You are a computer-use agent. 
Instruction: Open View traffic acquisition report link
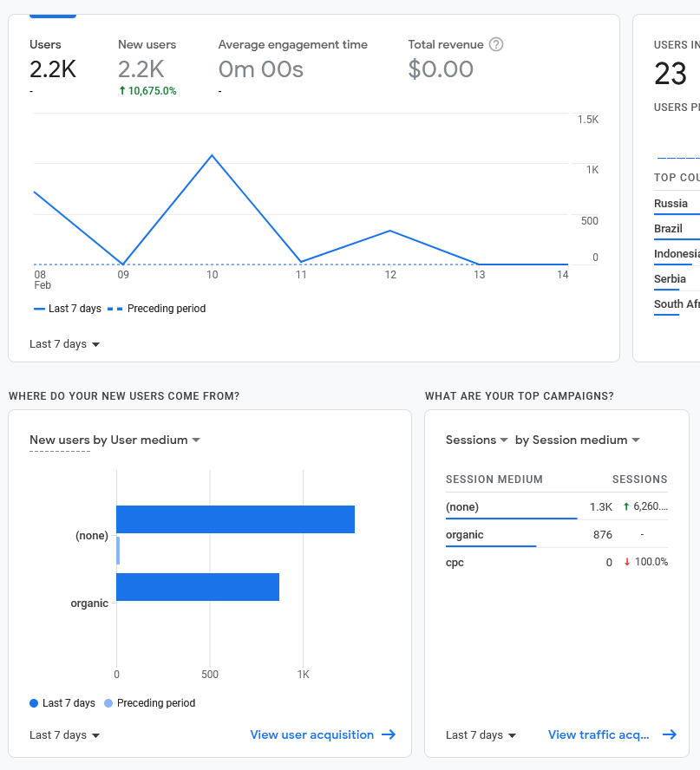599,734
